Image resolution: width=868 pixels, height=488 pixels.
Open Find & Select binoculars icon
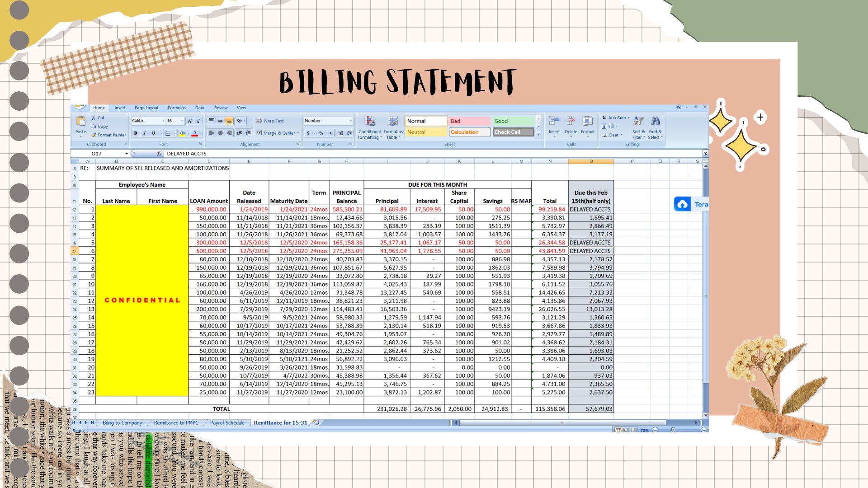pyautogui.click(x=655, y=121)
